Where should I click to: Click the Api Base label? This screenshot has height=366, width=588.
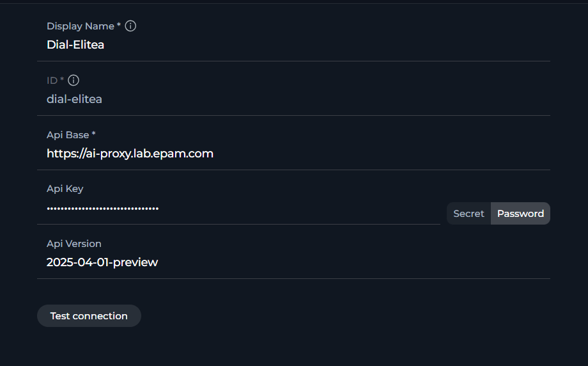[x=68, y=135]
